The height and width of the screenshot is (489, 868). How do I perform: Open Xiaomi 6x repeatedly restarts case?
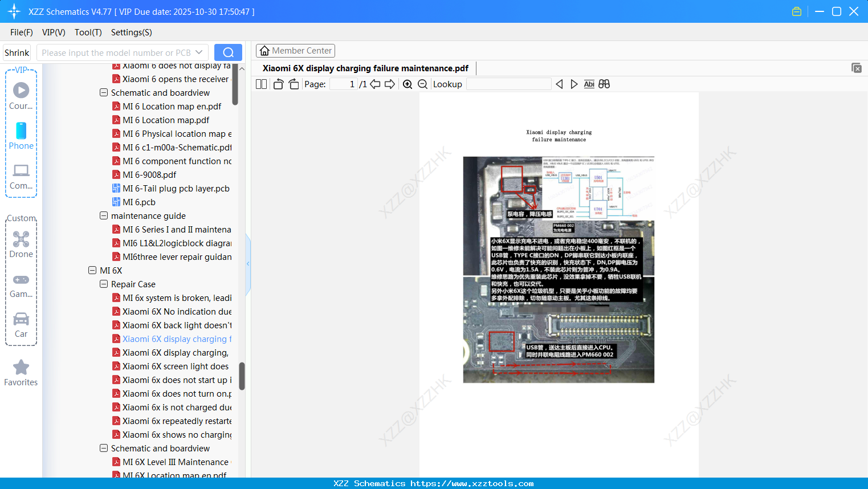pyautogui.click(x=172, y=421)
